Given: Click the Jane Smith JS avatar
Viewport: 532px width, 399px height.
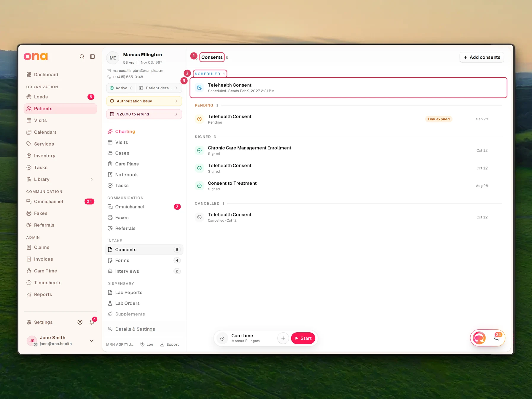Looking at the screenshot, I should click(x=32, y=341).
